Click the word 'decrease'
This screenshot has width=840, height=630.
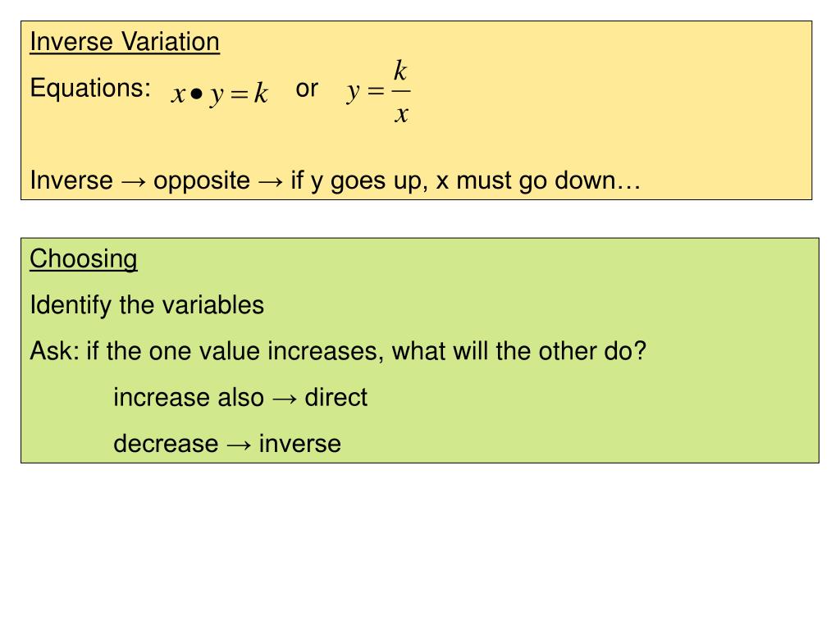click(166, 444)
